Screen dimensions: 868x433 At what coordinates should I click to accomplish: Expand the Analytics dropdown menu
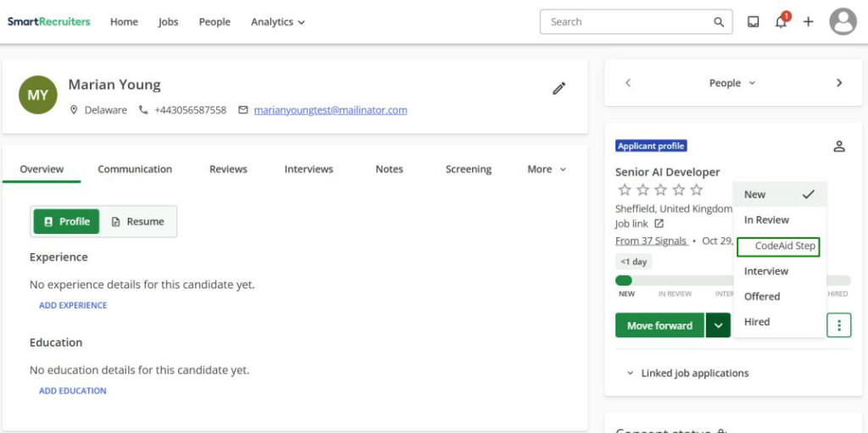277,22
